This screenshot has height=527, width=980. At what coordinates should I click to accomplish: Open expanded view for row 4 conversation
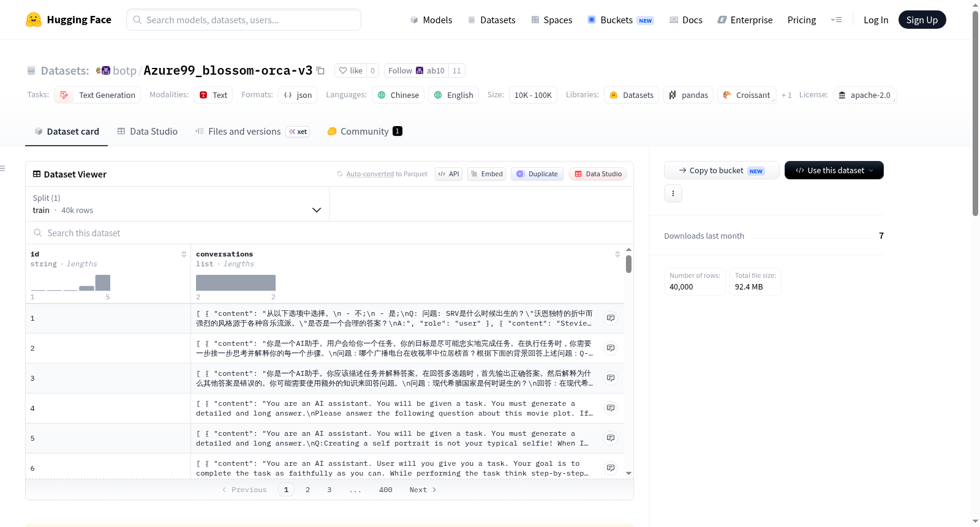coord(611,408)
